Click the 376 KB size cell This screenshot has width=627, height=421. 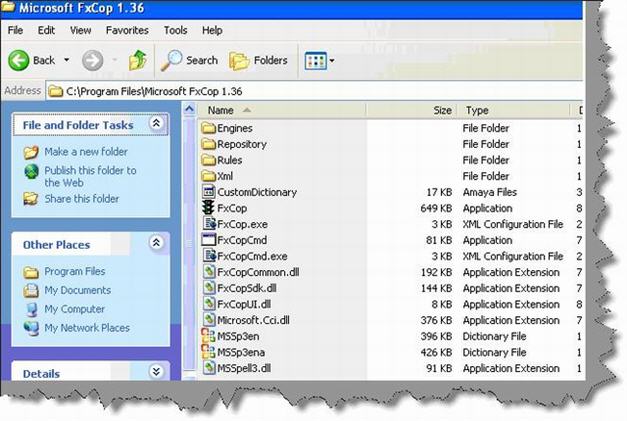436,320
